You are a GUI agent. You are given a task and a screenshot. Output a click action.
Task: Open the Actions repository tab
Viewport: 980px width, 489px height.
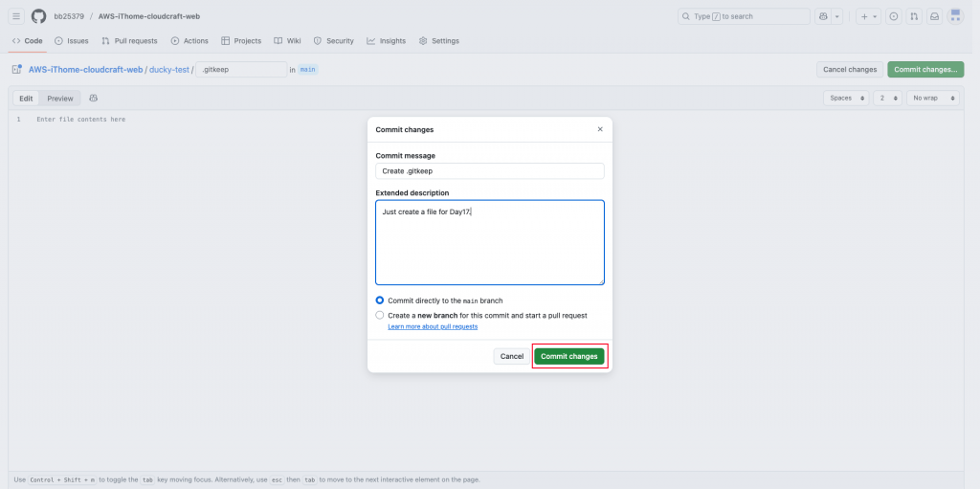click(189, 40)
